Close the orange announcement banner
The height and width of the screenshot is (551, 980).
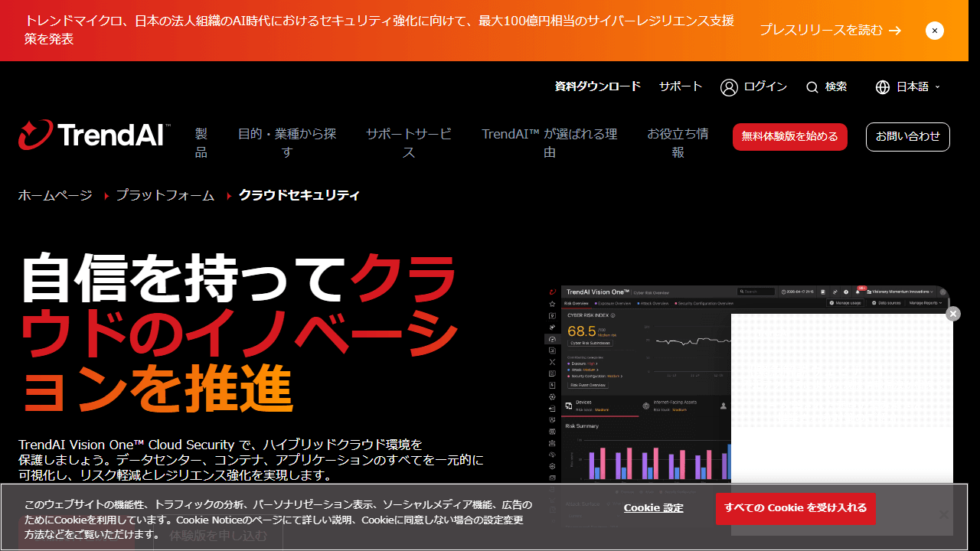934,31
